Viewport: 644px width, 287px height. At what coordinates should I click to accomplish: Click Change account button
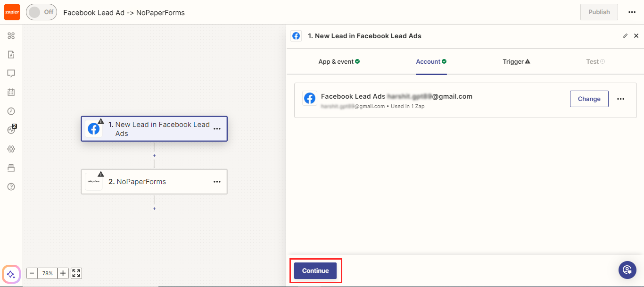[589, 99]
